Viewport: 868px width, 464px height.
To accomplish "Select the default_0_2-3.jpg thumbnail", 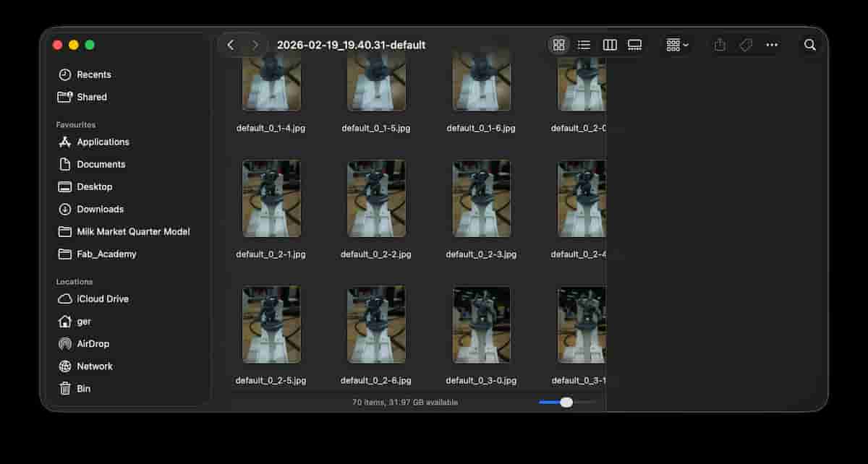I will click(482, 199).
